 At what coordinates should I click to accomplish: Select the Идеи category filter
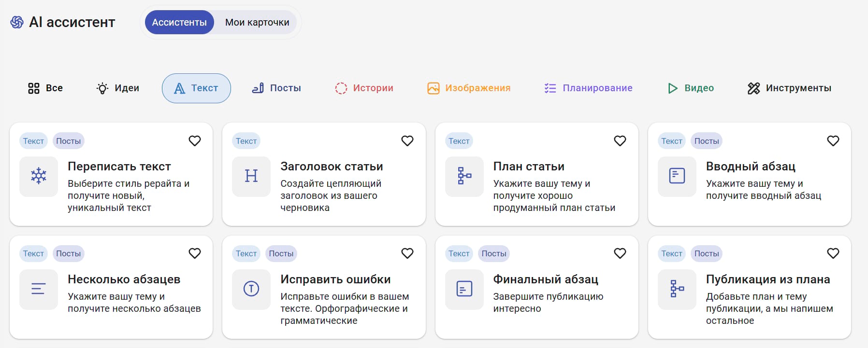117,88
